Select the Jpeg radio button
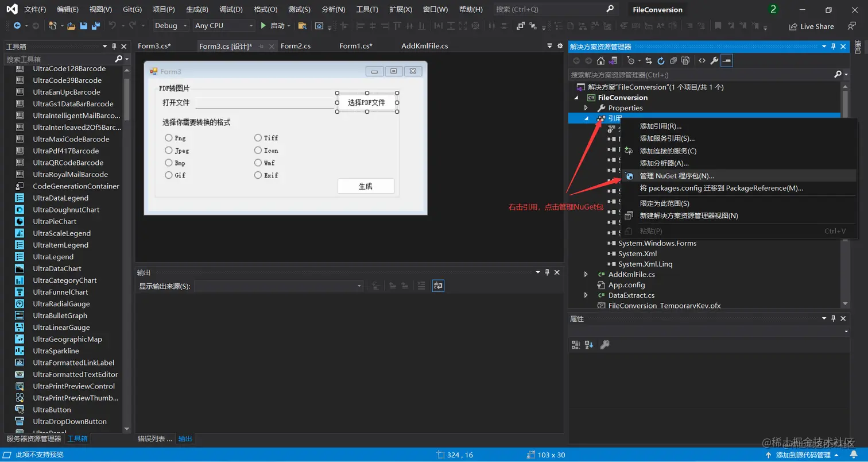The image size is (868, 462). click(x=169, y=151)
